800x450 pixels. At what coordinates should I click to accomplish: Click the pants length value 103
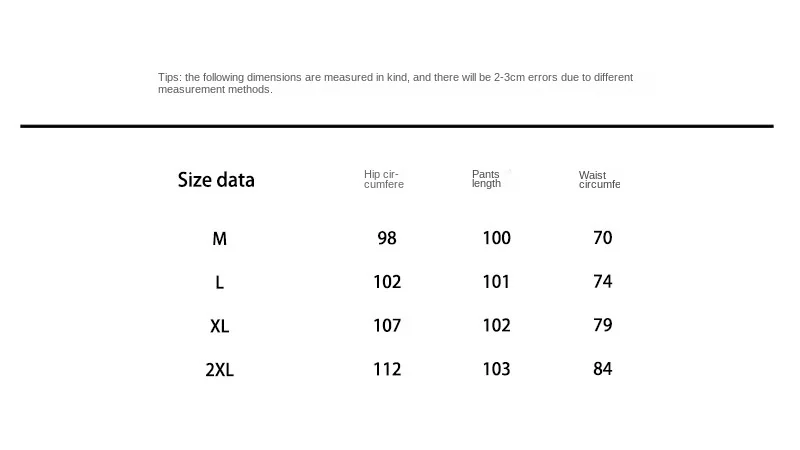(496, 369)
